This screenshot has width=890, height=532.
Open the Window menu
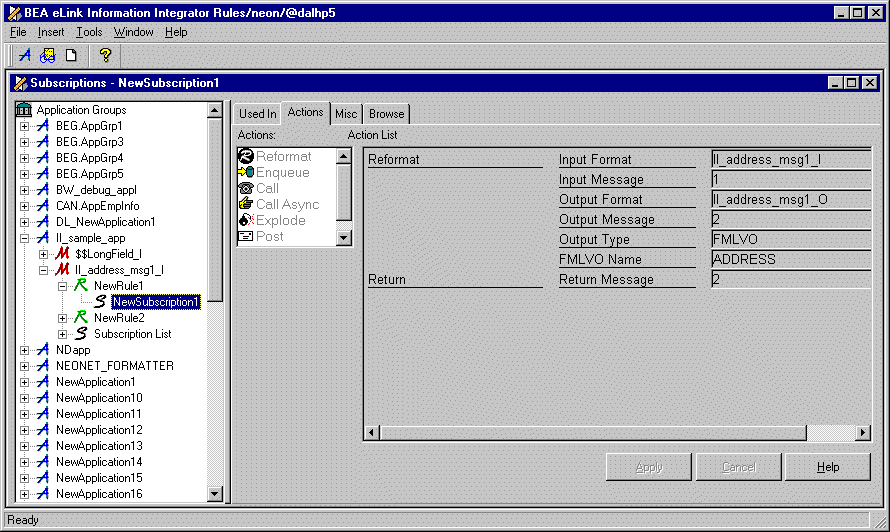[133, 32]
